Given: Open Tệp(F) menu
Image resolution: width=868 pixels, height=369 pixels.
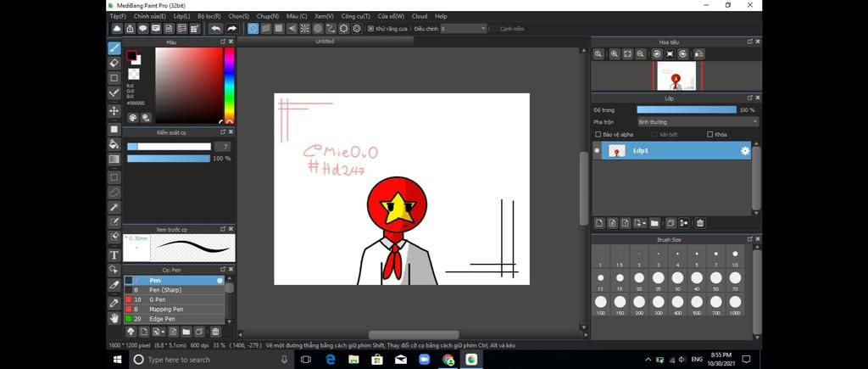Looking at the screenshot, I should coord(118,17).
